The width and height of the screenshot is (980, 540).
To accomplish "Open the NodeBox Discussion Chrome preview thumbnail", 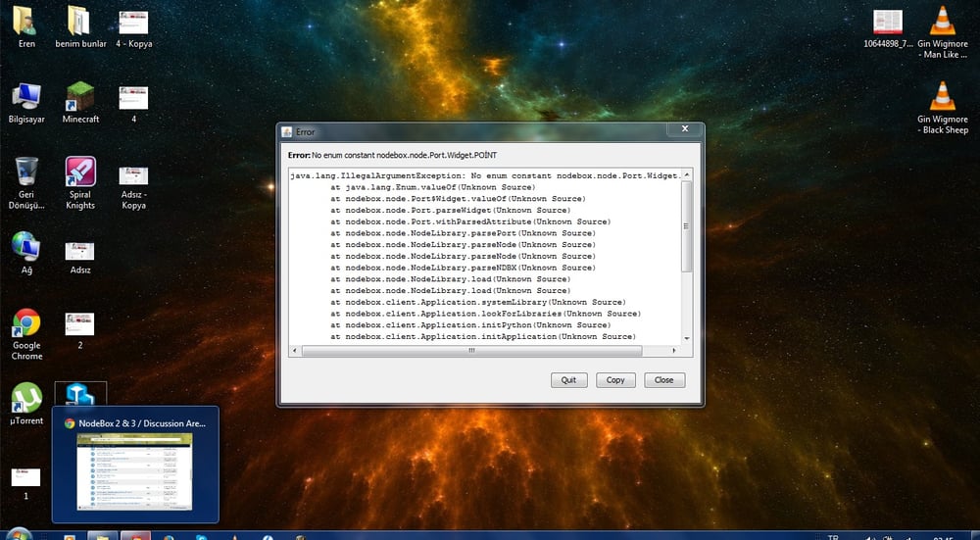I will [134, 471].
